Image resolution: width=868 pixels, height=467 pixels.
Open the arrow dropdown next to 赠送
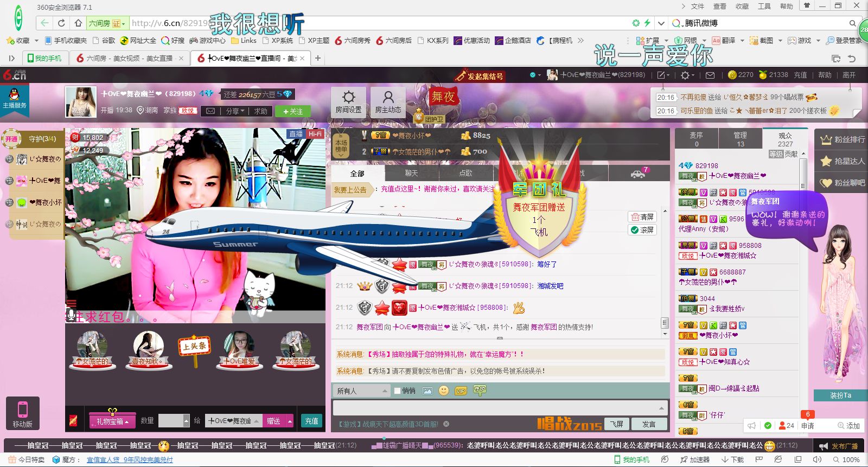(x=290, y=421)
